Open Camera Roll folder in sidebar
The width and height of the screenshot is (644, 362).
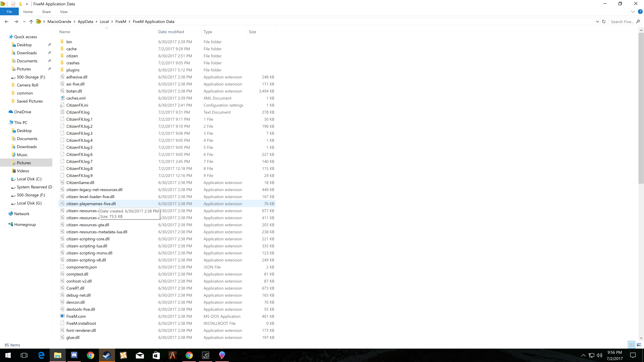[x=28, y=85]
